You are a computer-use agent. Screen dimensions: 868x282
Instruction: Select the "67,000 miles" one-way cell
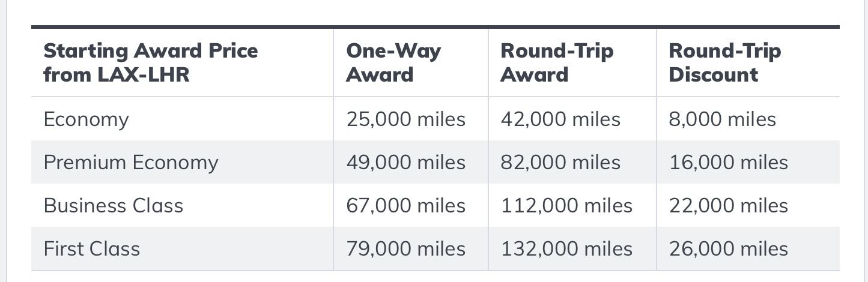405,206
